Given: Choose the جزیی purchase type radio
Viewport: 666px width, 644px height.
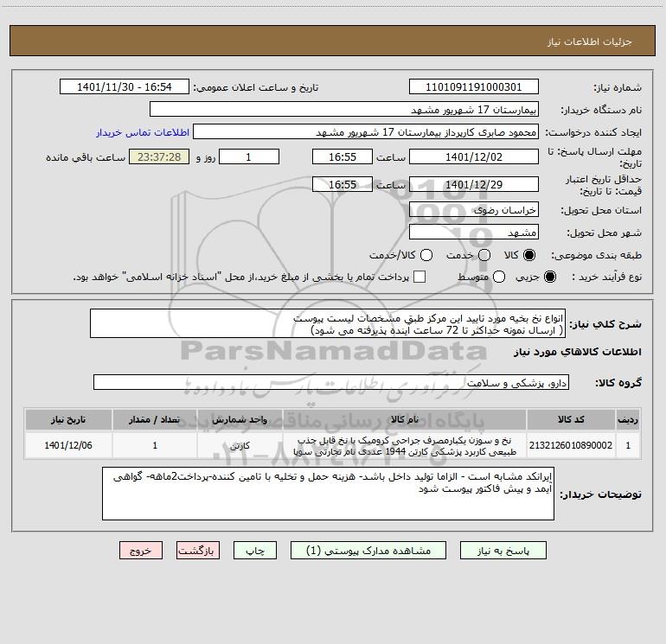Looking at the screenshot, I should pyautogui.click(x=550, y=277).
